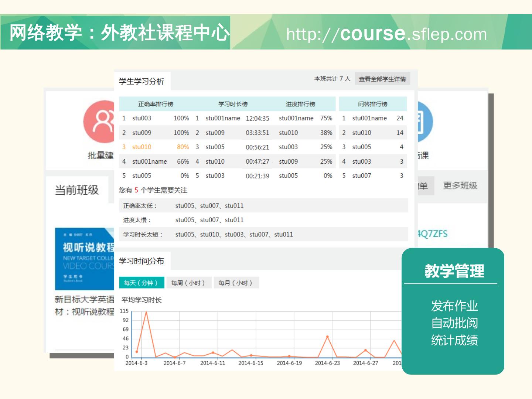Click the chart data point at 2014-6-23
Screen dimensions: 532x399
[x=327, y=337]
